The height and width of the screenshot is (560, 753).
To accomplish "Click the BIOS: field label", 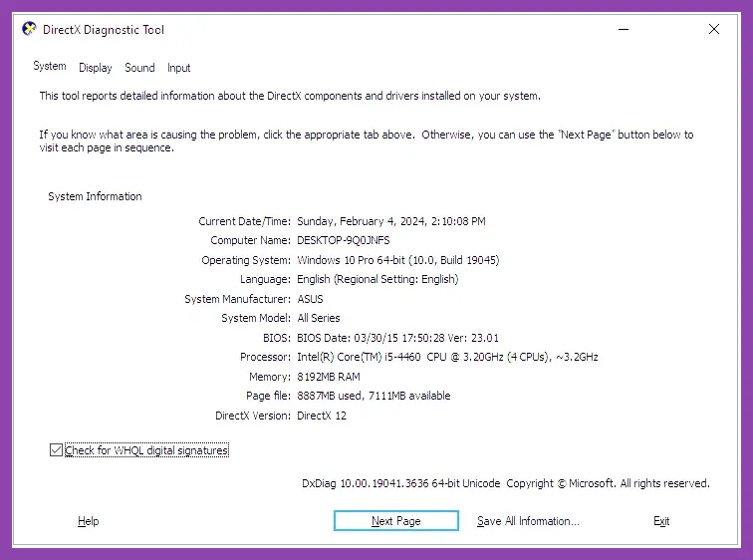I will (277, 338).
